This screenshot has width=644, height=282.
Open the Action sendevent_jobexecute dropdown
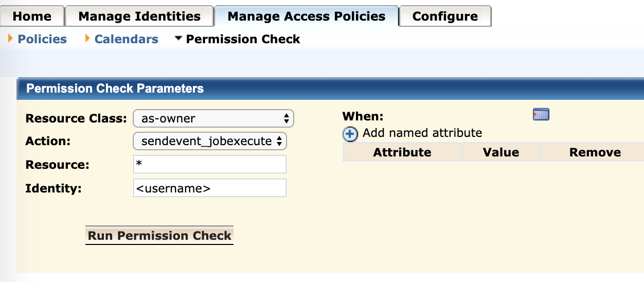[x=210, y=141]
